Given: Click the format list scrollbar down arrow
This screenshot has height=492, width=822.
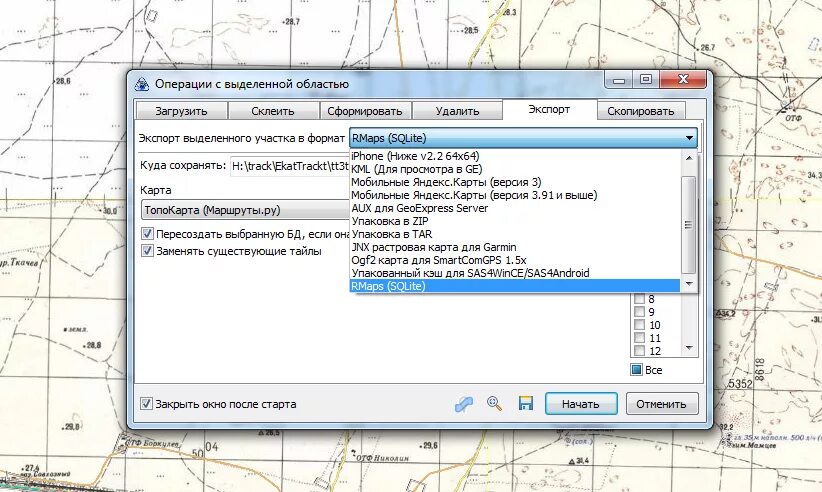Looking at the screenshot, I should pyautogui.click(x=689, y=283).
